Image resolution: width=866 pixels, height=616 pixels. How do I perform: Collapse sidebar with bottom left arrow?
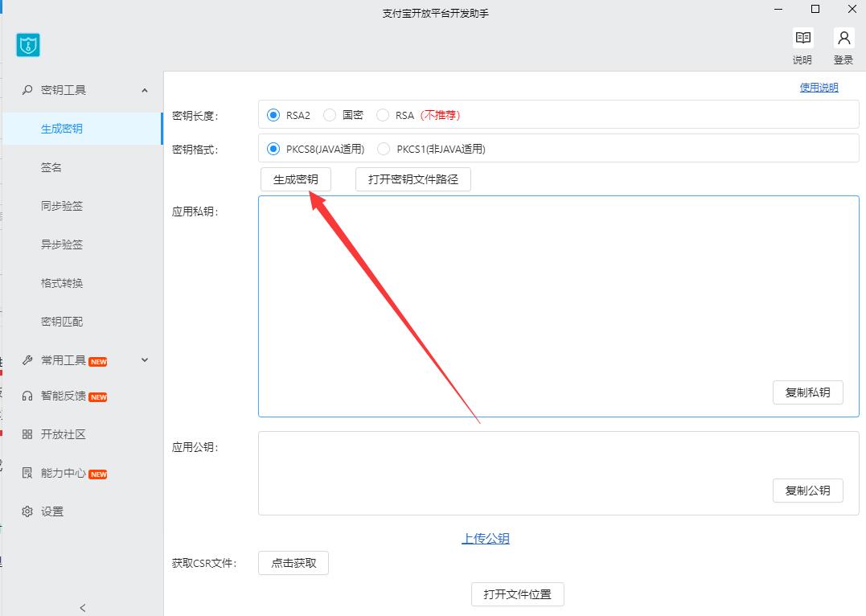click(x=83, y=608)
